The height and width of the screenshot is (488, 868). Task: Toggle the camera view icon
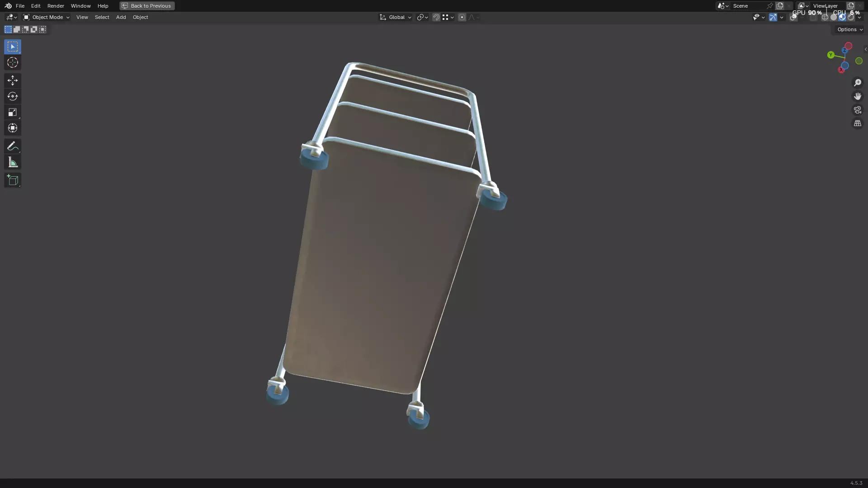click(x=858, y=110)
